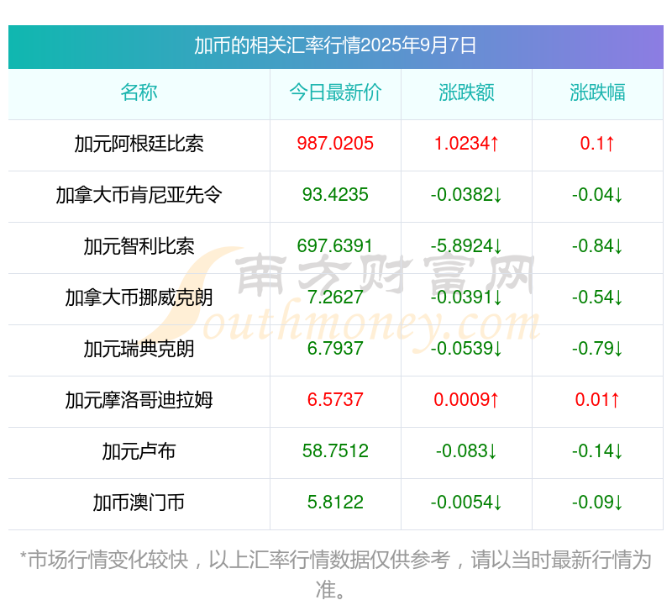Viewport: 672px width, 616px height.
Task: Click the change amount -0.0382↓
Action: tap(466, 195)
